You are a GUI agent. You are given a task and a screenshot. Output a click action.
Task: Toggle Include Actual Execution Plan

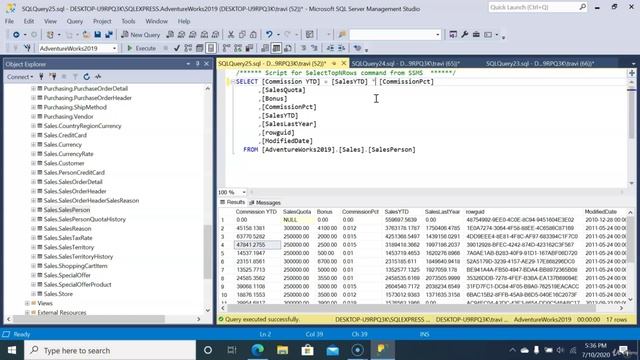coord(227,48)
